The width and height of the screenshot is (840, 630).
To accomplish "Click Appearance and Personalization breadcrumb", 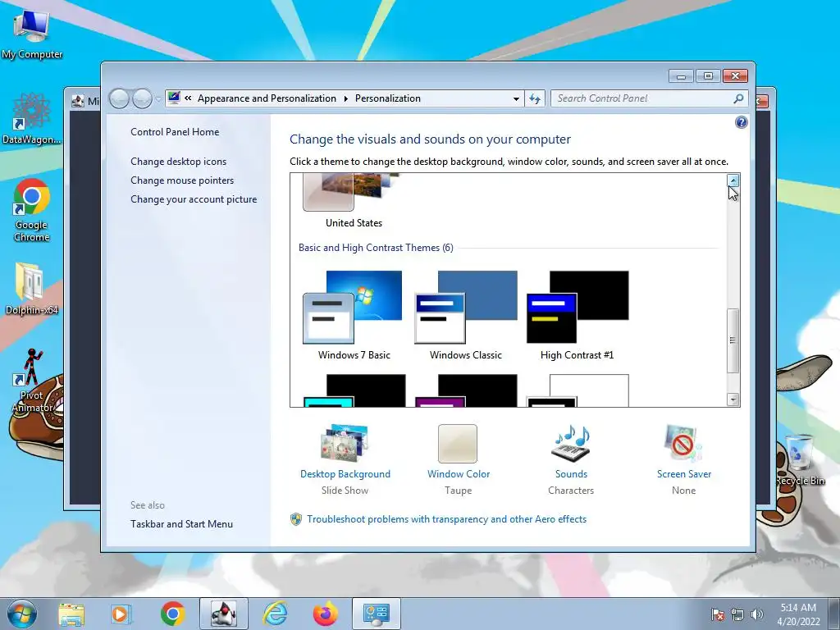I will coord(267,98).
